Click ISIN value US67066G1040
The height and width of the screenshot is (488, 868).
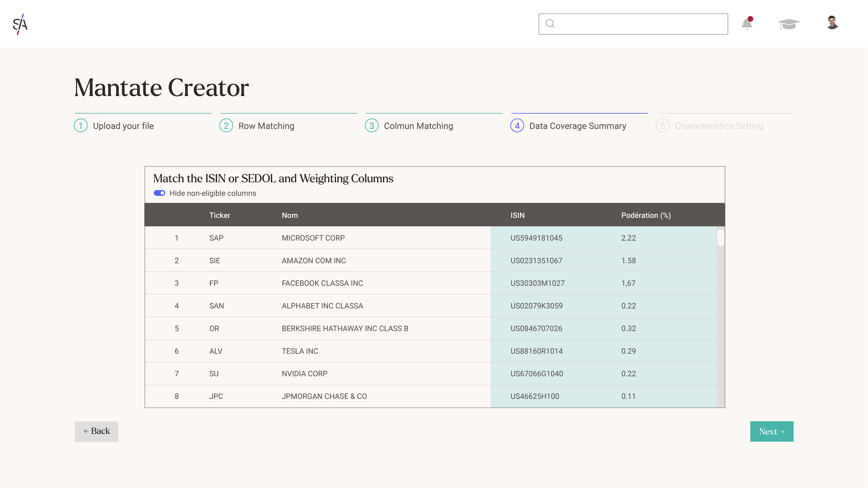click(x=537, y=374)
